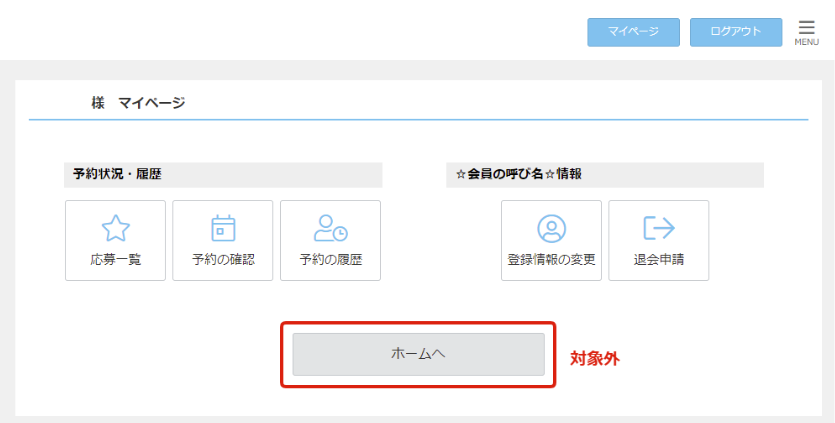The width and height of the screenshot is (835, 423).
Task: Click the ホームへ button
Action: coord(419,354)
